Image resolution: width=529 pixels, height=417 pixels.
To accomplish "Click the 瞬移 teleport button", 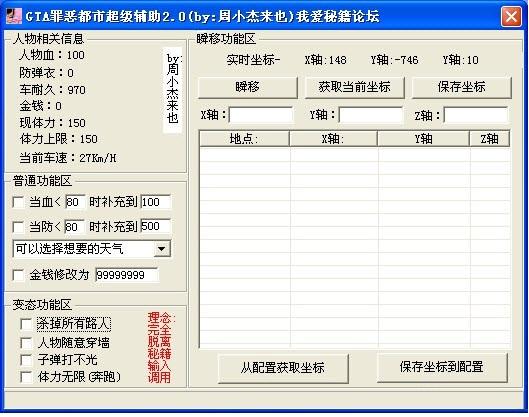I will (x=248, y=87).
